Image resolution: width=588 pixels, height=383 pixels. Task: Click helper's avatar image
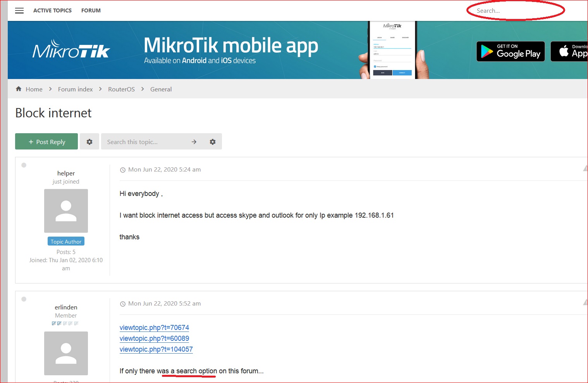(66, 211)
